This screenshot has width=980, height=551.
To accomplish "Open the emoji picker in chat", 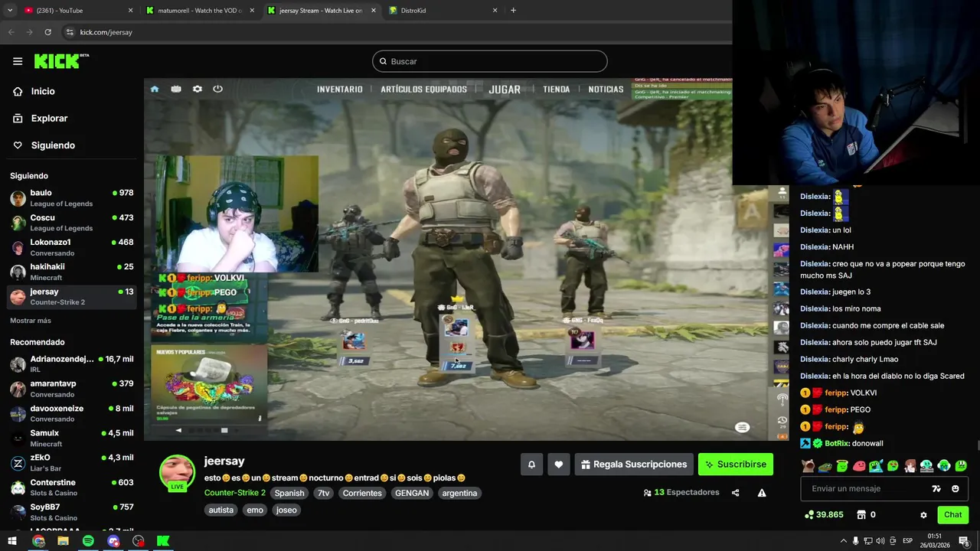I will [x=955, y=489].
